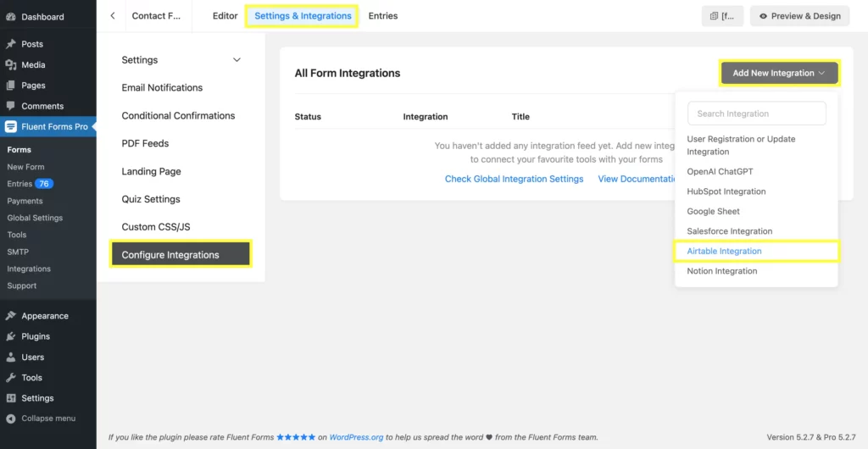This screenshot has height=449, width=868.
Task: Click the Title column header
Action: pos(520,117)
